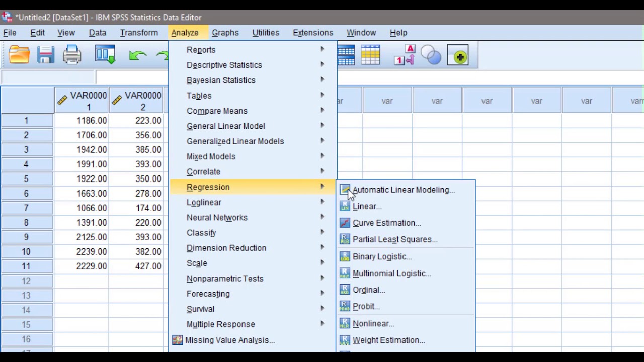Click the Ordinal regression icon
644x362 pixels.
tap(345, 290)
